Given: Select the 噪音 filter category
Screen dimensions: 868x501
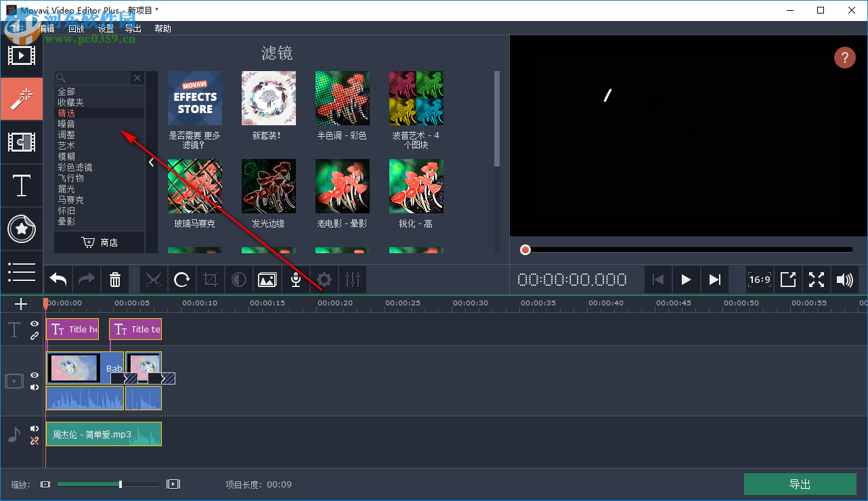Looking at the screenshot, I should (x=67, y=123).
